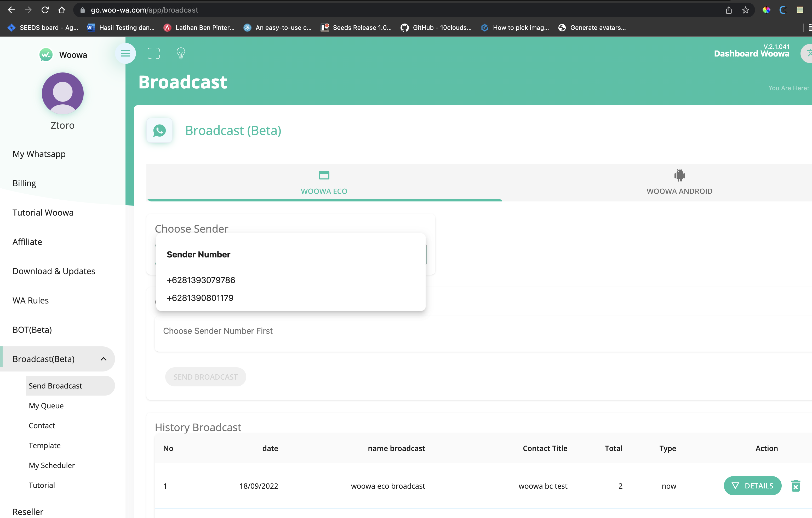Open My Queue in the sidebar
Image resolution: width=812 pixels, height=518 pixels.
(x=46, y=406)
